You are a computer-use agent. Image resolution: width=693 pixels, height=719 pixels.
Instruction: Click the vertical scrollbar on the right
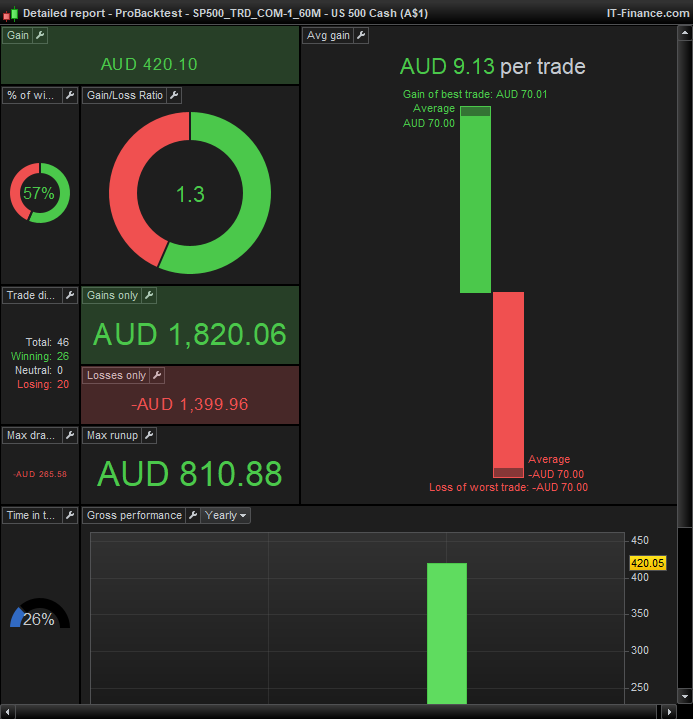pos(686,270)
